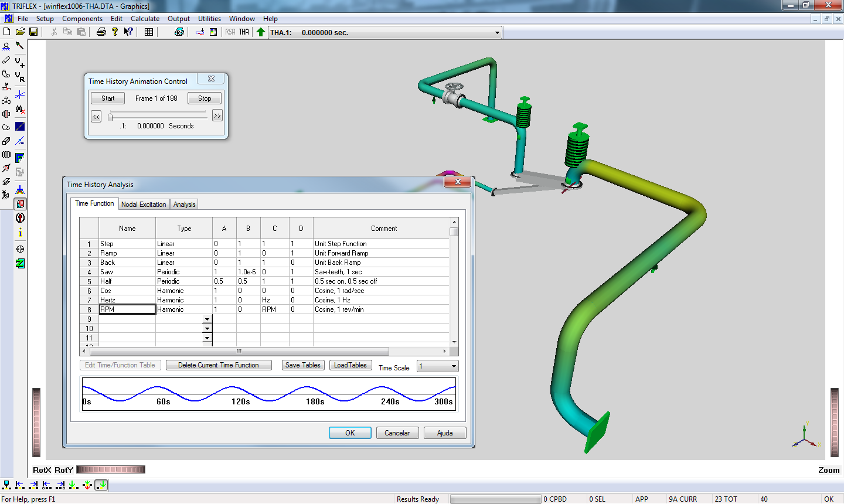Step forward with the >> frame button
The width and height of the screenshot is (844, 504).
217,116
